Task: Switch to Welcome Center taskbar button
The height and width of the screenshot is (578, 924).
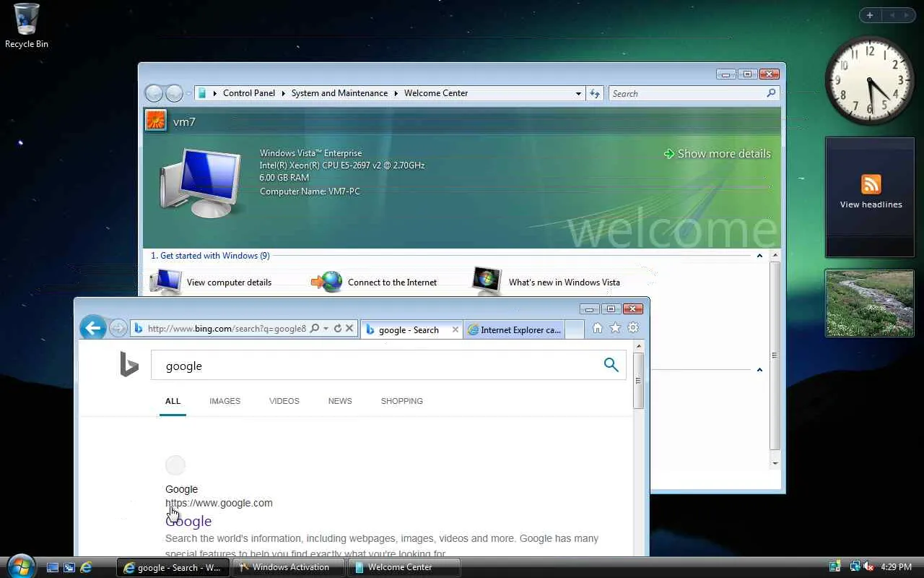Action: [x=404, y=567]
